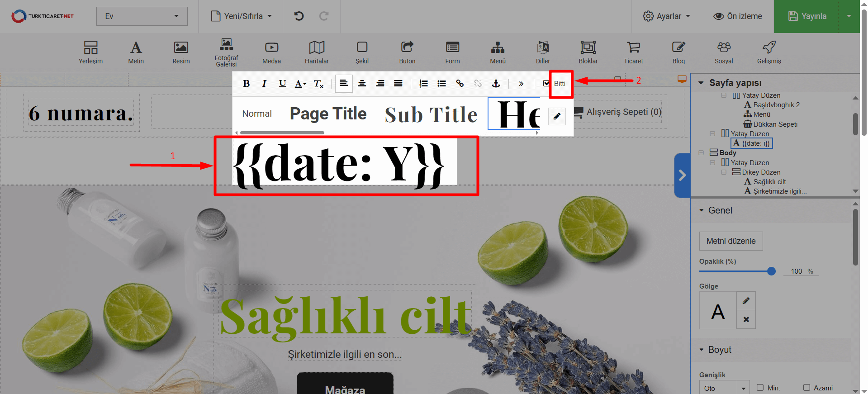
Task: Open text color dropdown
Action: pyautogui.click(x=300, y=84)
